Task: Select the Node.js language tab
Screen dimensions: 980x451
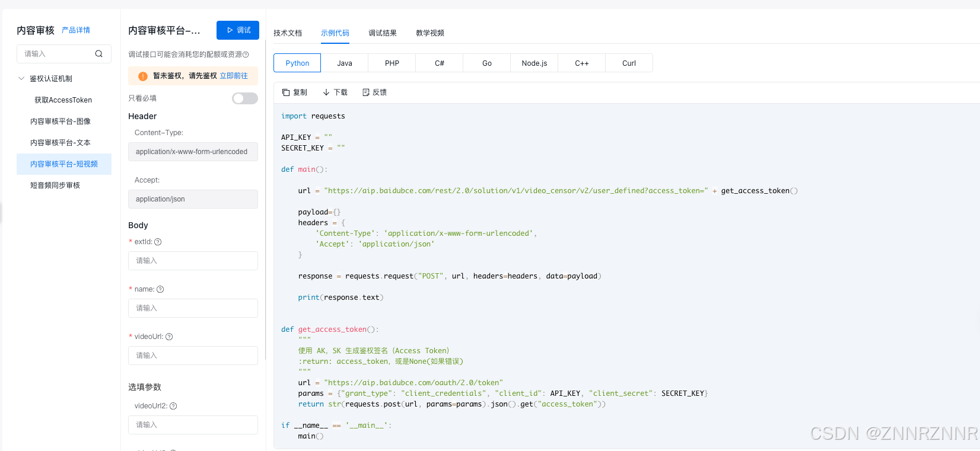Action: click(x=534, y=63)
